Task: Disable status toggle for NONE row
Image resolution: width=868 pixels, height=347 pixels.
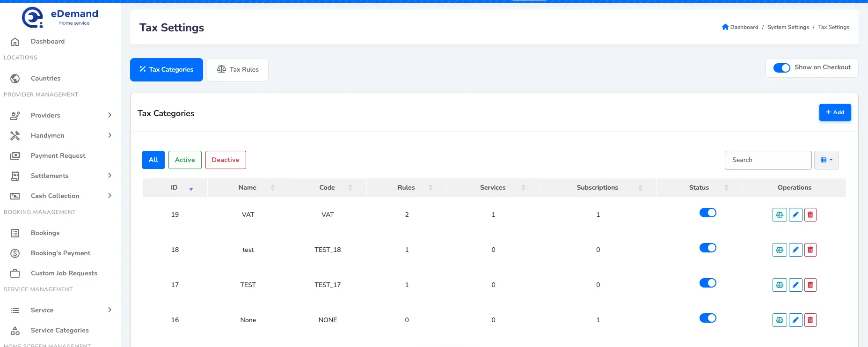Action: click(x=708, y=318)
